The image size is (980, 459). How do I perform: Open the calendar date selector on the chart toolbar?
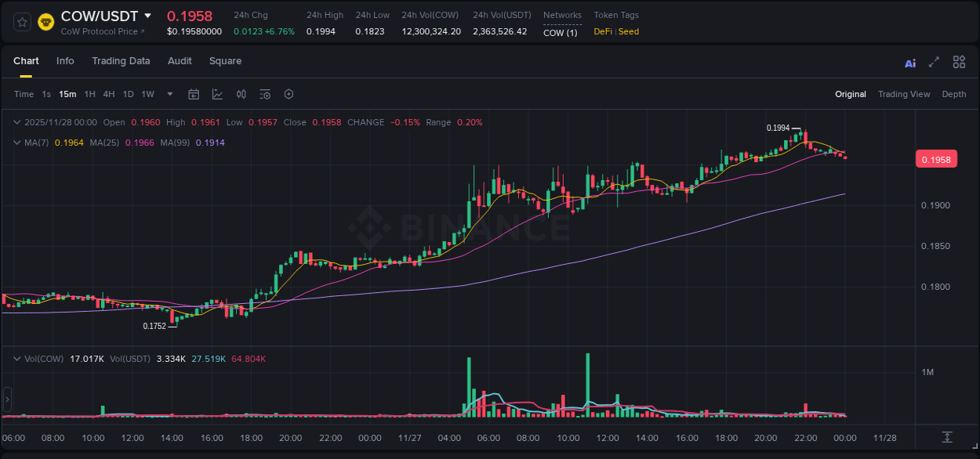[x=194, y=94]
